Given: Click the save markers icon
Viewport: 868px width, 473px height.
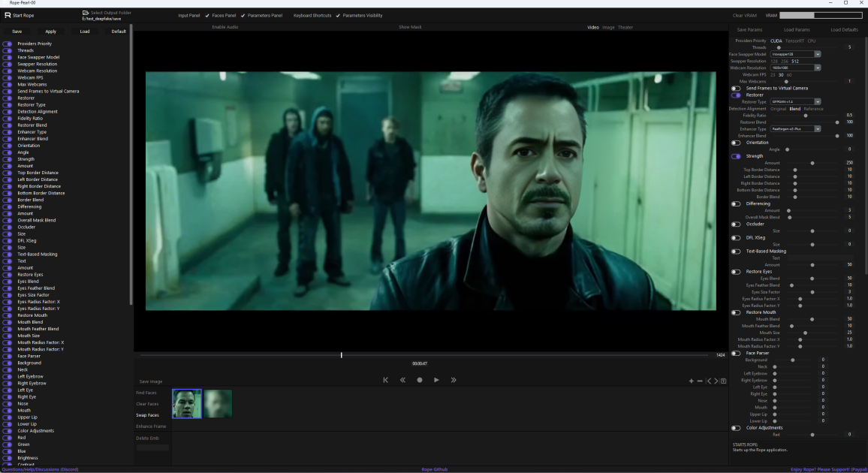Looking at the screenshot, I should [x=723, y=381].
